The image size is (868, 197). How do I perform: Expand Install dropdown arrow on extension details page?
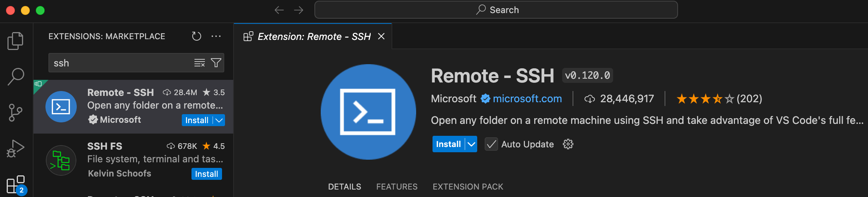[471, 144]
